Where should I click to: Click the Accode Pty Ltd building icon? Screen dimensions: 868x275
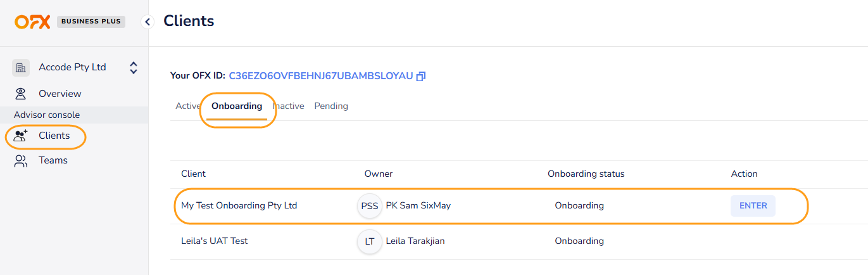pyautogui.click(x=21, y=67)
